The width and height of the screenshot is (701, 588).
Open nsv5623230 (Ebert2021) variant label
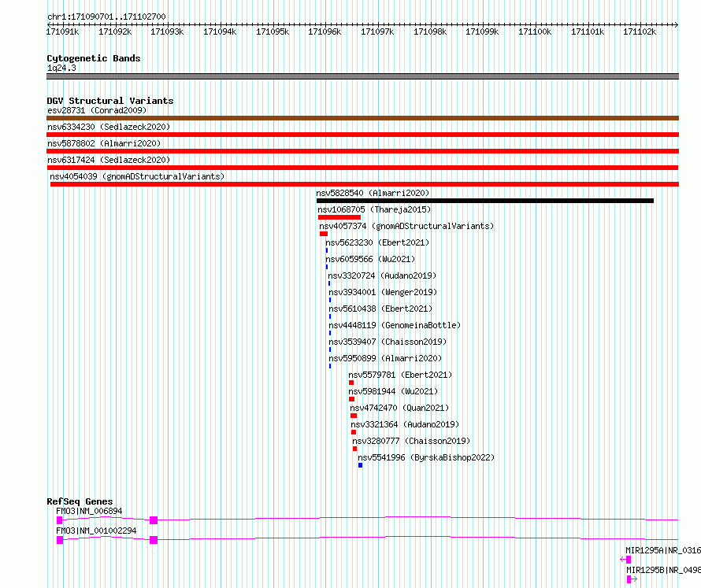click(x=377, y=242)
